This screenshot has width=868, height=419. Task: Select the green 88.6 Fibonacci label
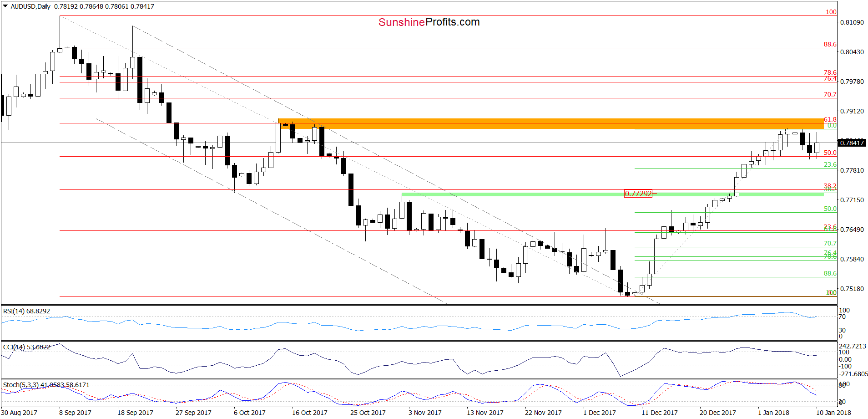click(x=830, y=273)
